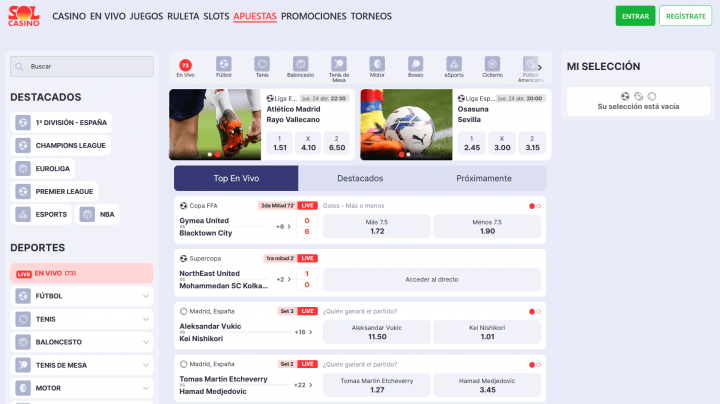Click the 1ª División - España icon
Viewport: 720px width, 404px height.
click(23, 123)
